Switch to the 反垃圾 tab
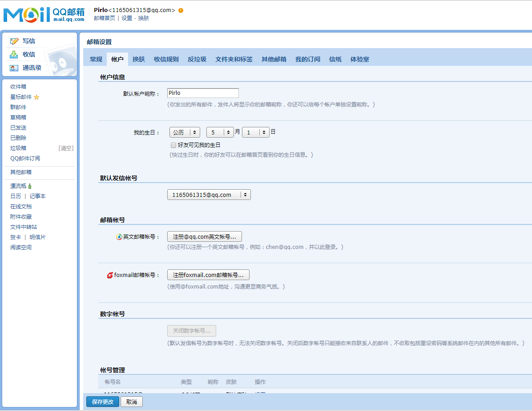This screenshot has height=411, width=532. pos(197,59)
